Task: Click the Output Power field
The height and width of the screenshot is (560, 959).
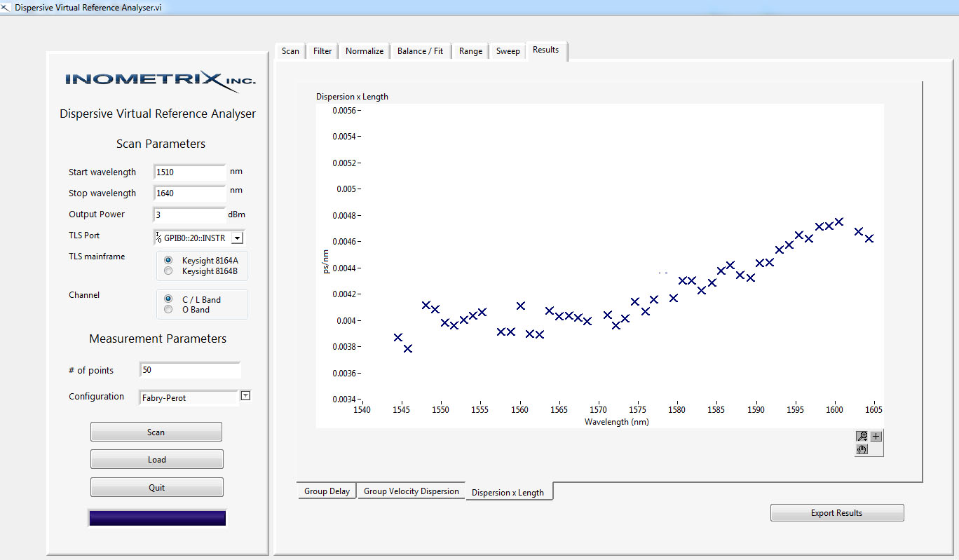Action: pyautogui.click(x=189, y=214)
